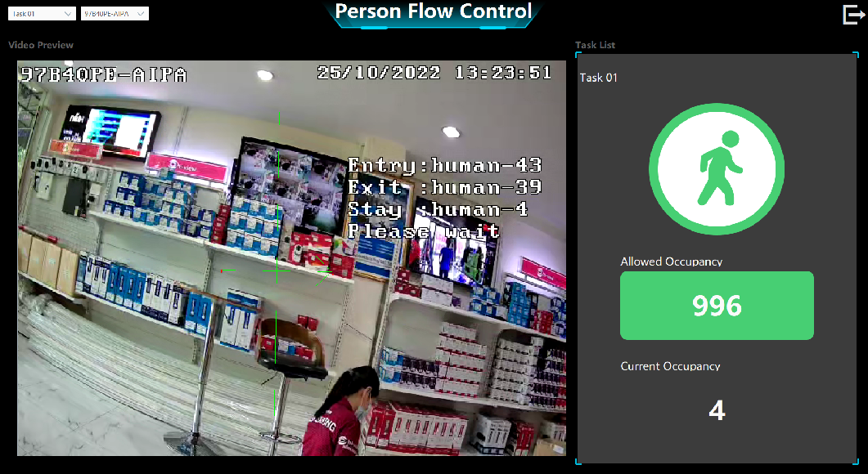
Task: Select Task 01 in the Task List panel
Action: 599,78
